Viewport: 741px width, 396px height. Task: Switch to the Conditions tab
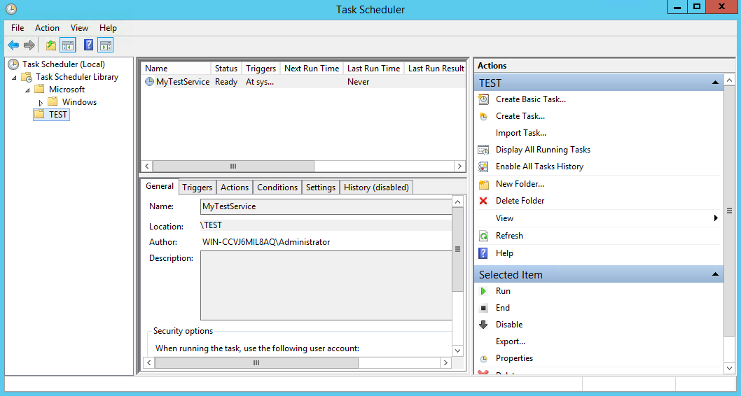coord(277,188)
